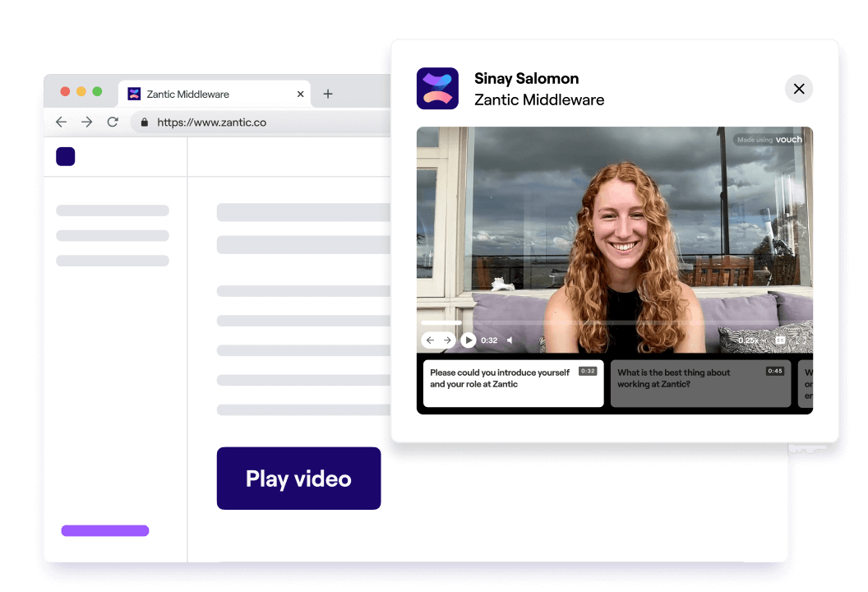Skip to next question in video player

pyautogui.click(x=447, y=340)
